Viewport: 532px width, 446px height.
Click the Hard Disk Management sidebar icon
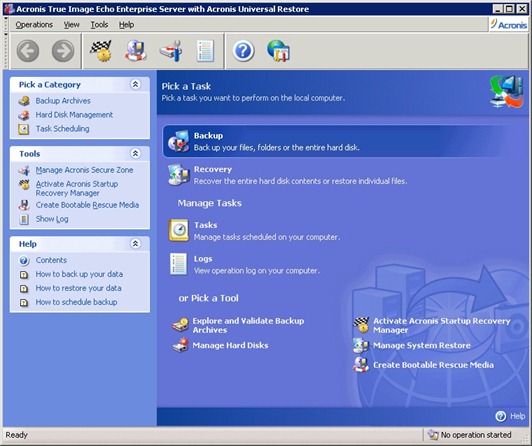pos(24,115)
